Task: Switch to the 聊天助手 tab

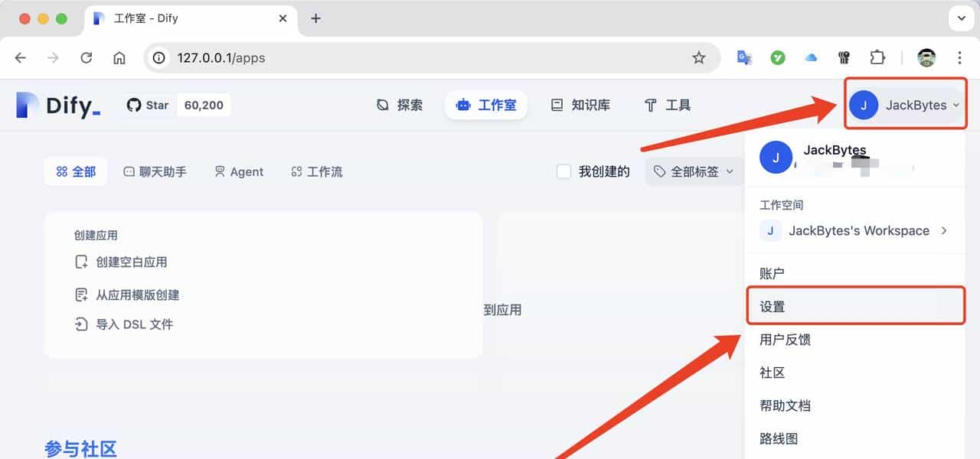Action: [155, 171]
